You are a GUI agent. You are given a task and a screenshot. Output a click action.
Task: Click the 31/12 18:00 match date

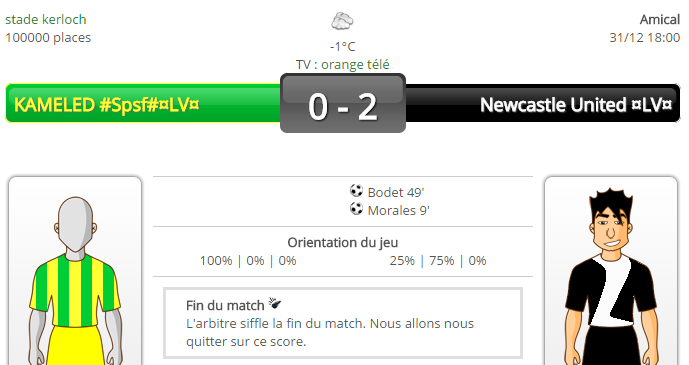(645, 38)
